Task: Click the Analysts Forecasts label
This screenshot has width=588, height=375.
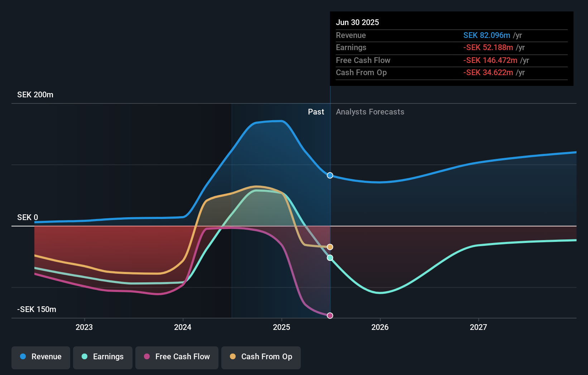Action: click(370, 112)
